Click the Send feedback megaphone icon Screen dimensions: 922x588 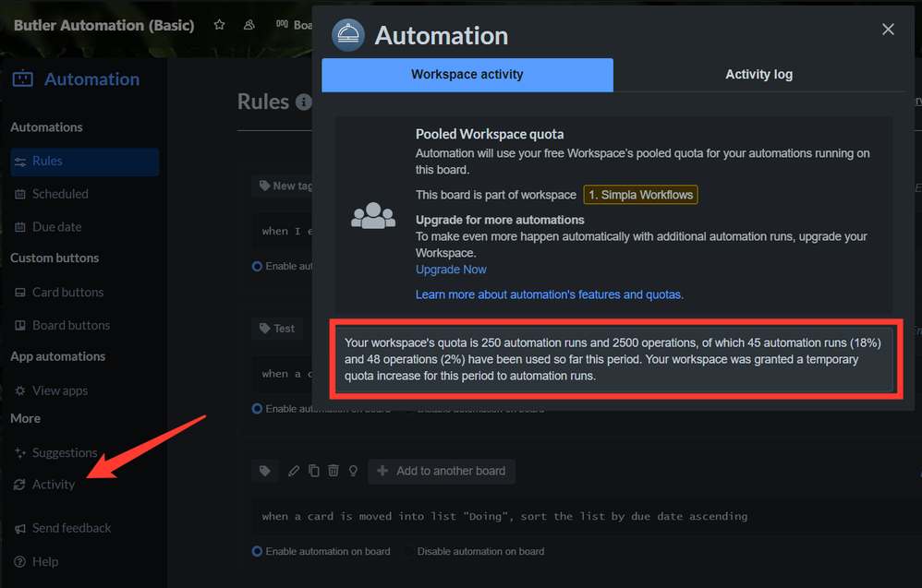(x=20, y=528)
